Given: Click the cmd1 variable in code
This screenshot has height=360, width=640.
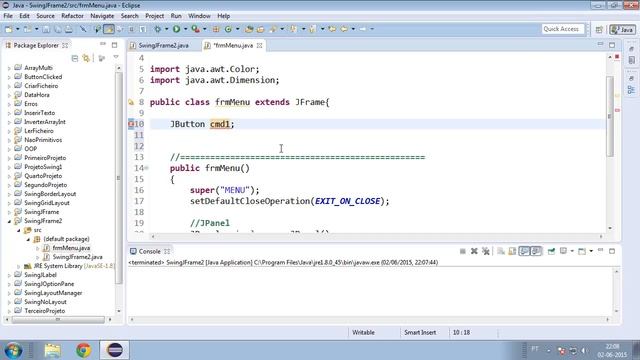Looking at the screenshot, I should pyautogui.click(x=220, y=124).
